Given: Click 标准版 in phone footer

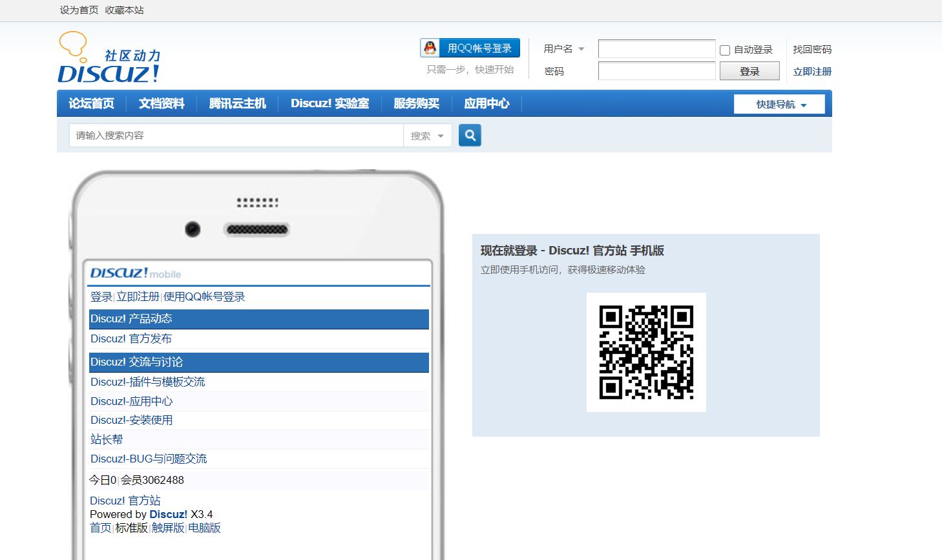Looking at the screenshot, I should pyautogui.click(x=132, y=528).
